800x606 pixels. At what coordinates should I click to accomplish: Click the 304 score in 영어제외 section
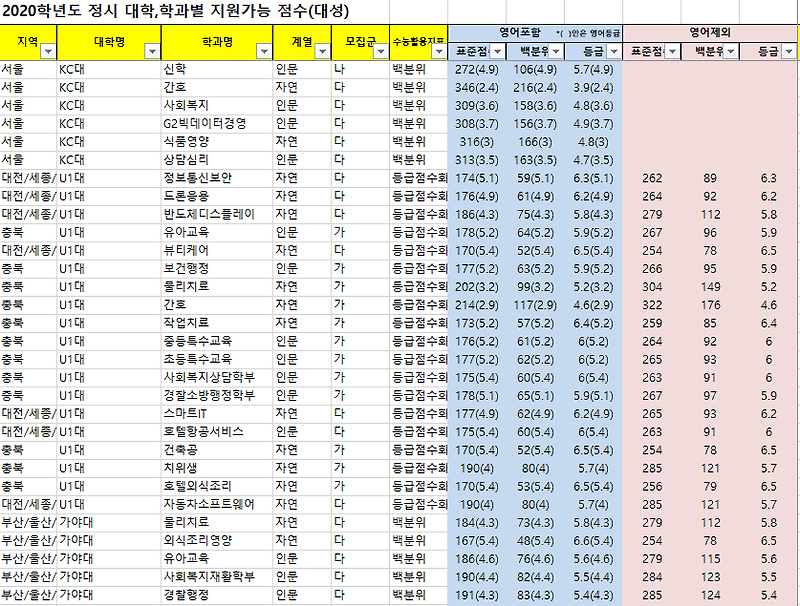point(652,287)
